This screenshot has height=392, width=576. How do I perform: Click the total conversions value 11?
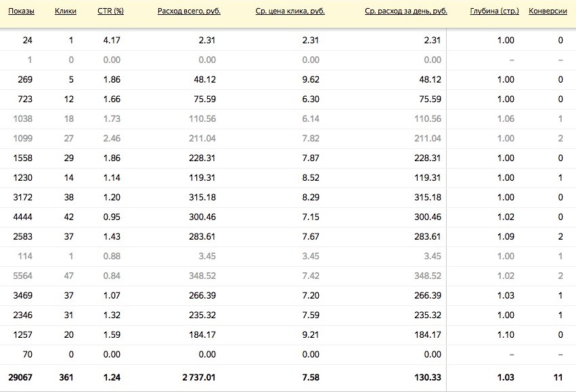(557, 377)
